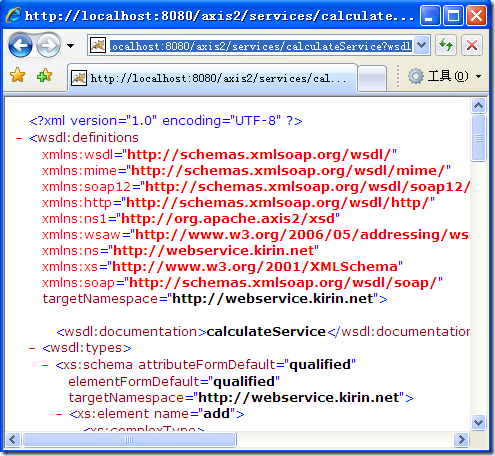The image size is (495, 456).
Task: Click the Internet Explorer logo in title bar
Action: (14, 15)
